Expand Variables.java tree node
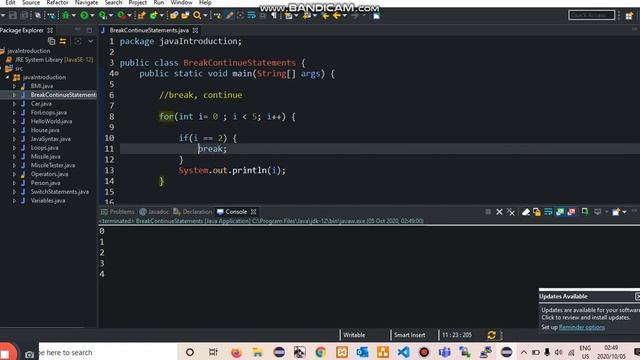The height and width of the screenshot is (360, 640). (14, 200)
